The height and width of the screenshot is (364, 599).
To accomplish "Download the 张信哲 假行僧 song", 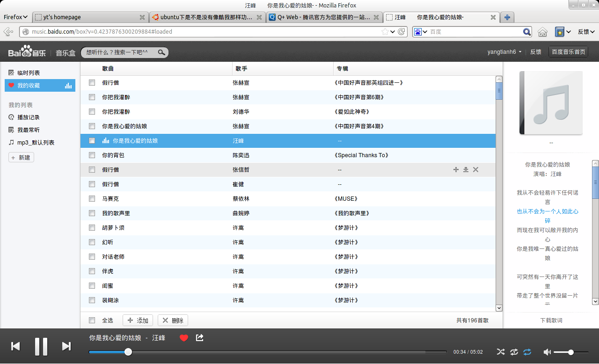I will (466, 169).
